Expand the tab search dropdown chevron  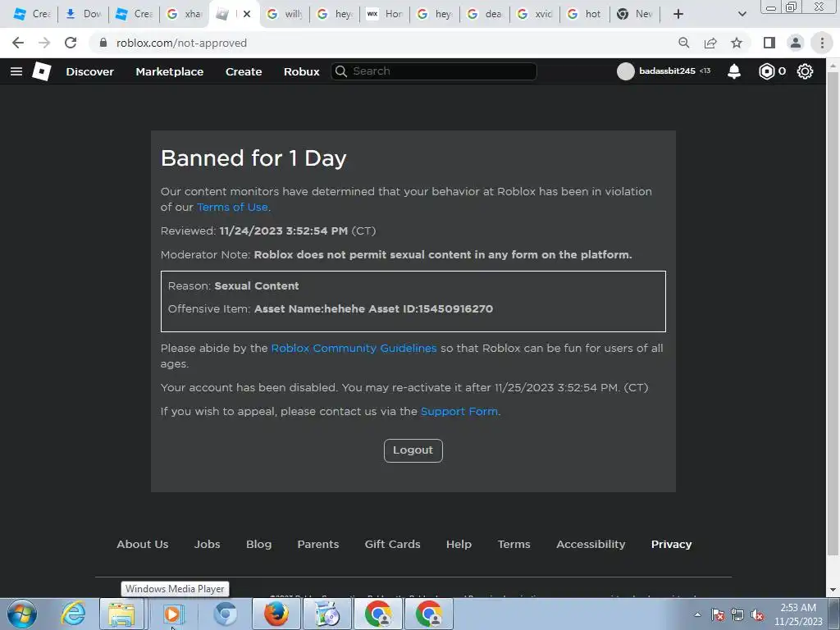(742, 14)
